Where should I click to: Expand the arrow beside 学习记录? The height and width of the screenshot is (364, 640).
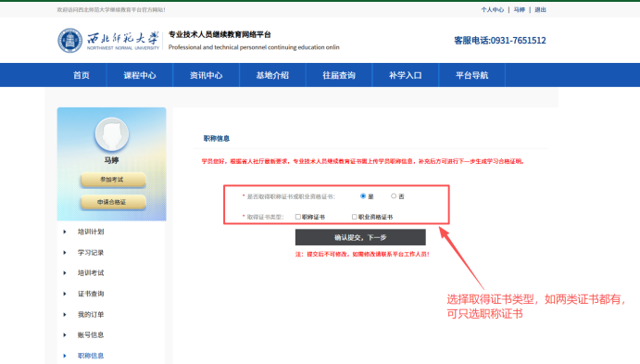[x=65, y=253]
